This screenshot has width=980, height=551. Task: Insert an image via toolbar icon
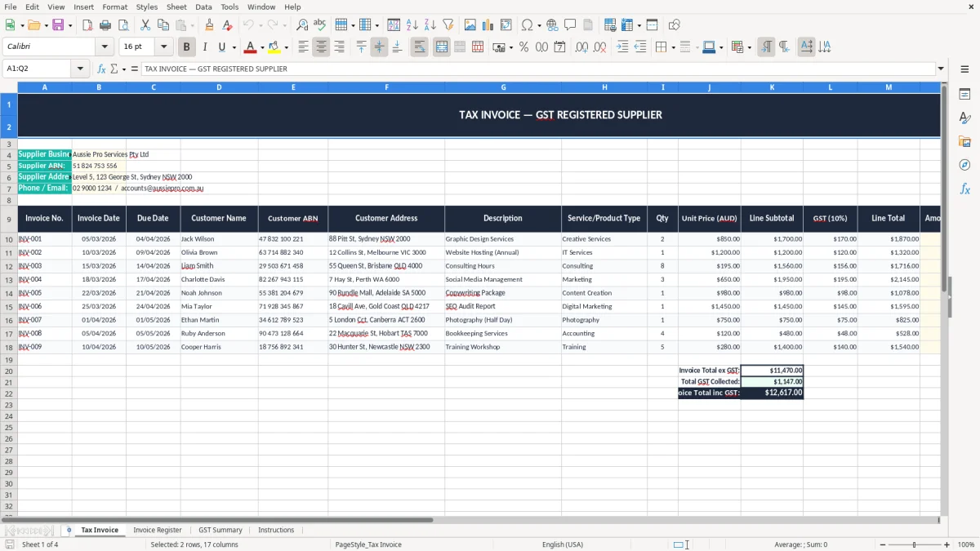click(470, 25)
